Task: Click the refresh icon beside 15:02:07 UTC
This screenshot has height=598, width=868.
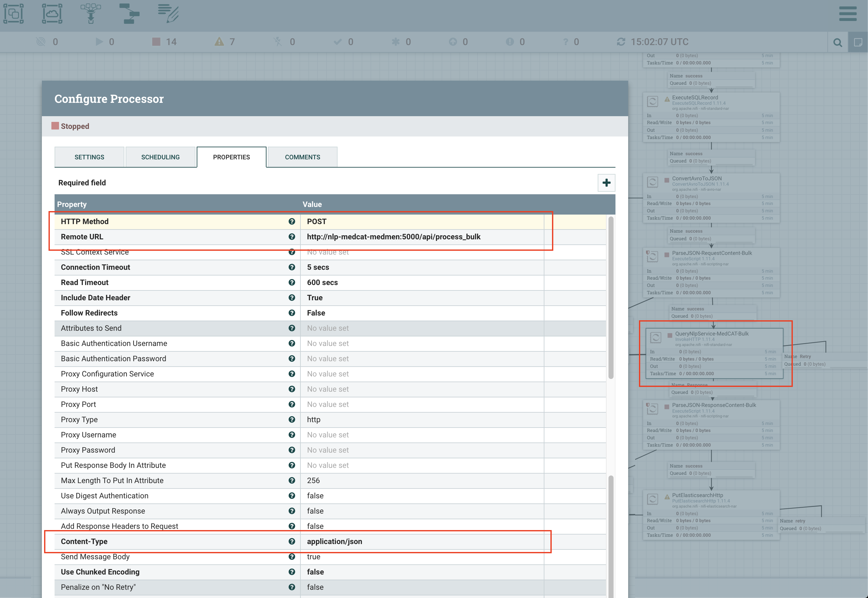Action: point(621,42)
